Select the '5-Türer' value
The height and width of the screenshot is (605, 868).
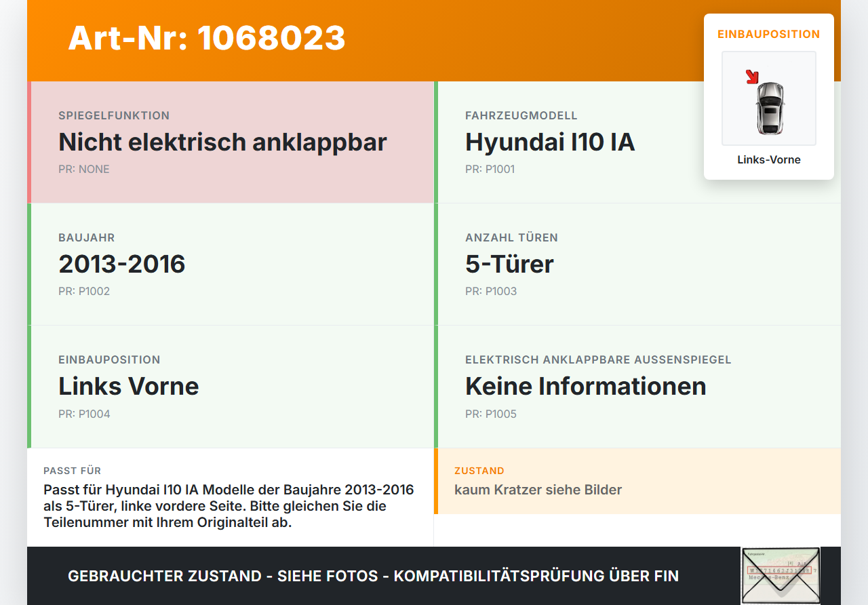click(x=509, y=264)
